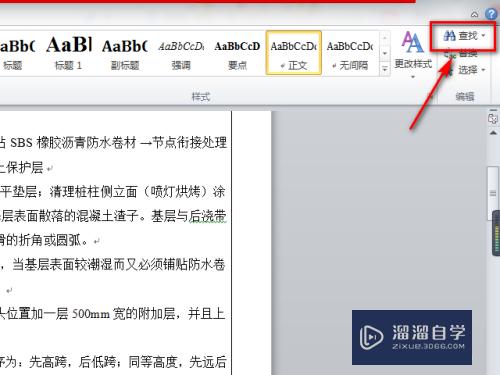Click text 'SBS 橡胶沥青防水卷材' in document
This screenshot has width=500, height=375.
[73, 143]
